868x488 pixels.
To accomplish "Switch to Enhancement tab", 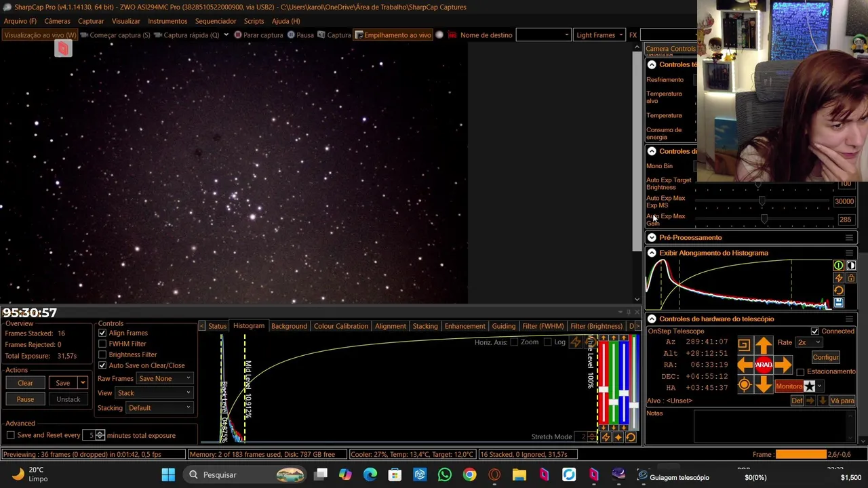I will point(465,326).
